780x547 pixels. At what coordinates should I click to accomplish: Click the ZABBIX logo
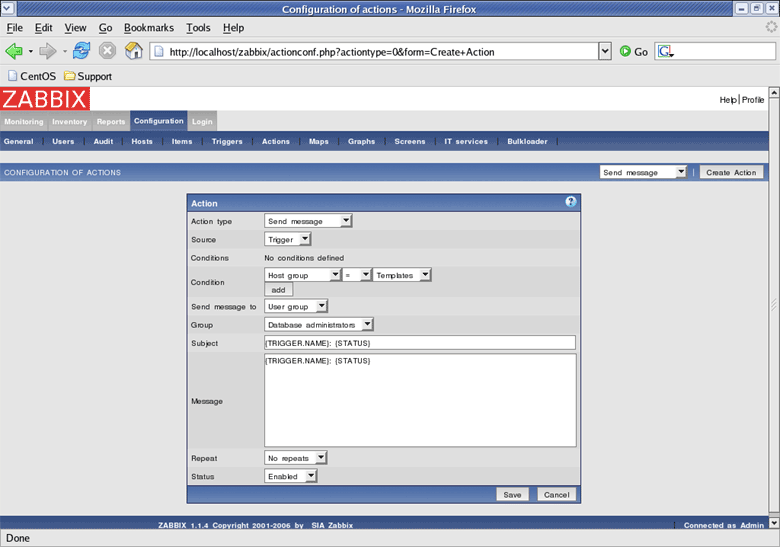click(x=44, y=99)
